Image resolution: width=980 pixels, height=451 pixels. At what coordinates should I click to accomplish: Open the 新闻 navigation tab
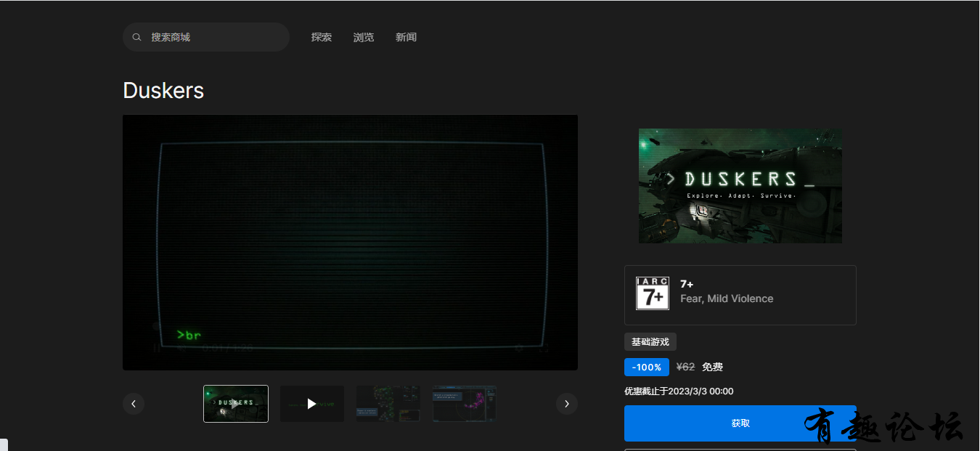[x=406, y=37]
